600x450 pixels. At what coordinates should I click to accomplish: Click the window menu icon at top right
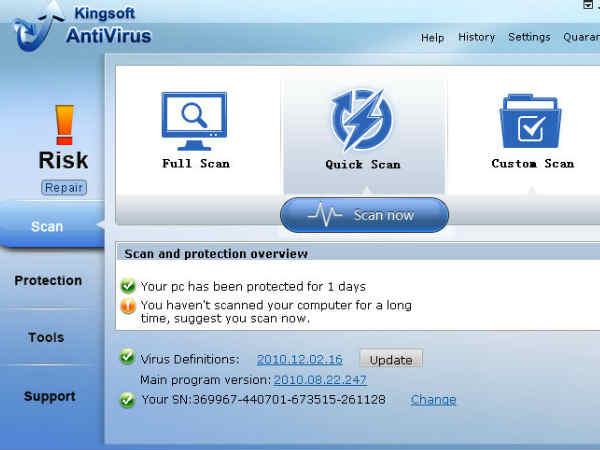pyautogui.click(x=588, y=5)
